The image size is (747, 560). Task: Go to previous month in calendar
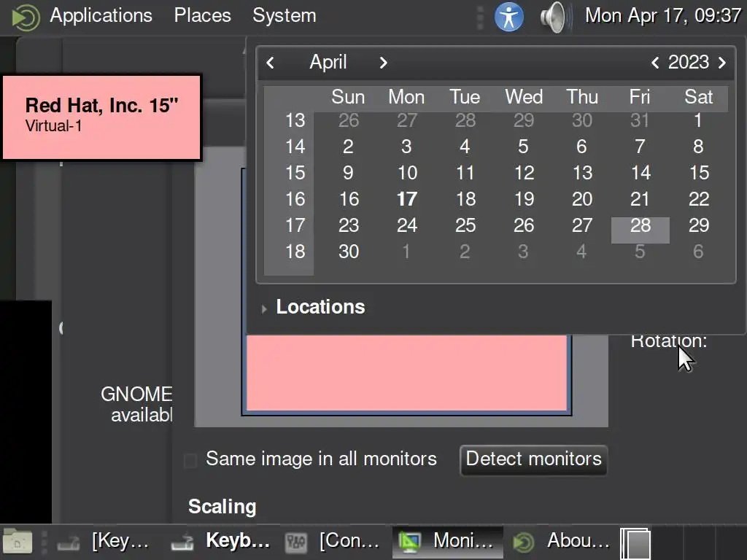point(271,63)
